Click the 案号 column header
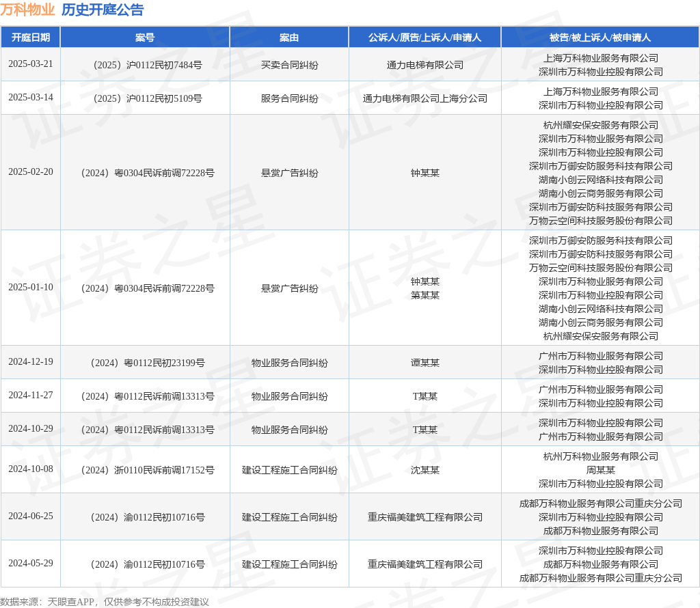 [145, 38]
